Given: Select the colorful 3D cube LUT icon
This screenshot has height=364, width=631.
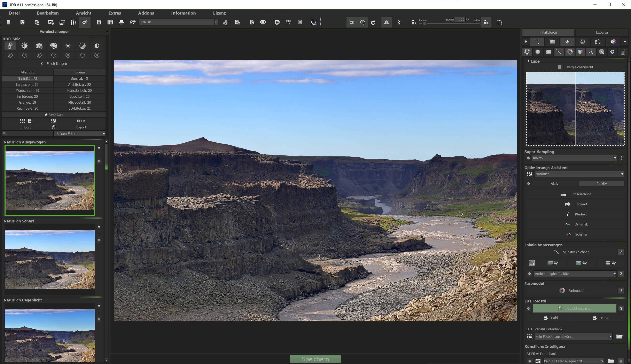Looking at the screenshot, I should click(x=580, y=52).
